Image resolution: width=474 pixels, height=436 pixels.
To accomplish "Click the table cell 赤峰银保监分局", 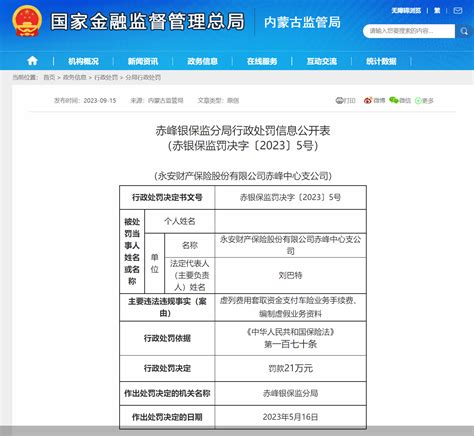I will tap(290, 393).
